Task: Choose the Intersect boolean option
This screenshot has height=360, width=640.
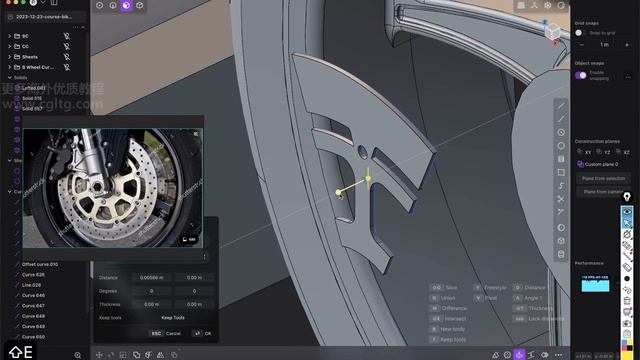Action: [448, 319]
